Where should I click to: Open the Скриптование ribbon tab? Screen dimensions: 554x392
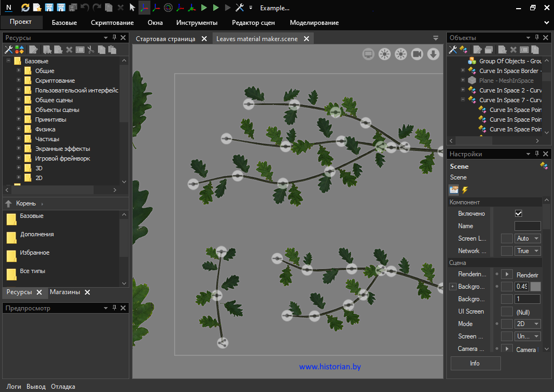[x=112, y=23]
